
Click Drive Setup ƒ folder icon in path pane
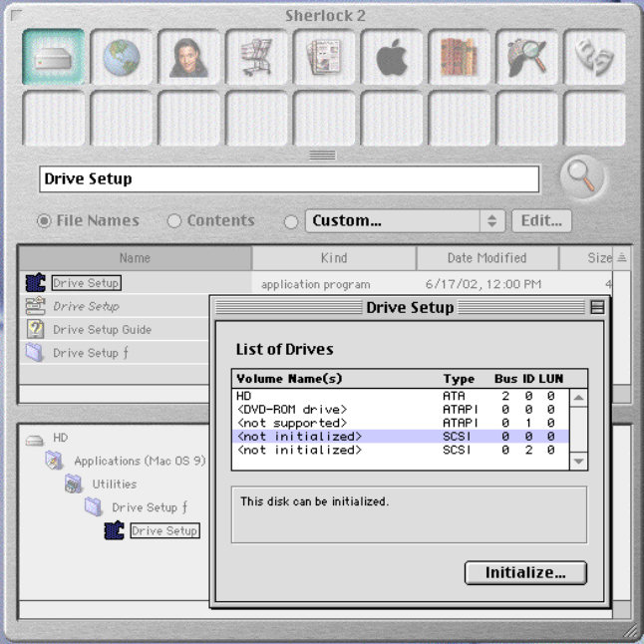pyautogui.click(x=94, y=506)
